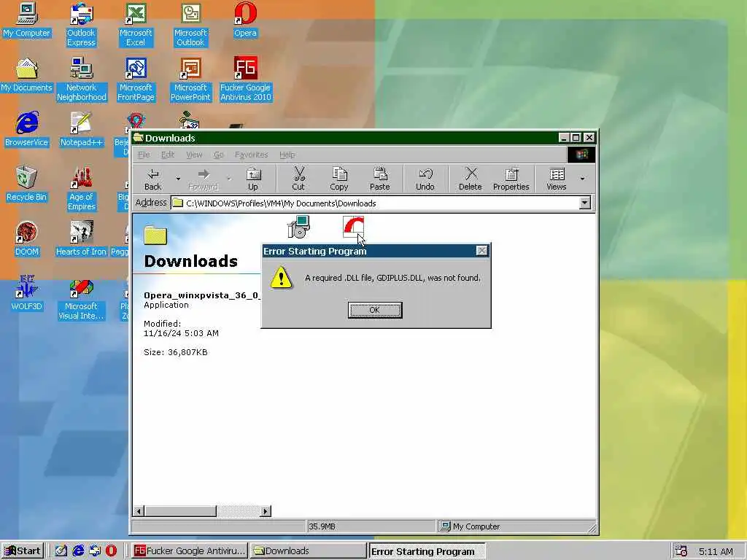Select the Age of Empires icon
Image resolution: width=747 pixels, height=560 pixels.
(81, 189)
